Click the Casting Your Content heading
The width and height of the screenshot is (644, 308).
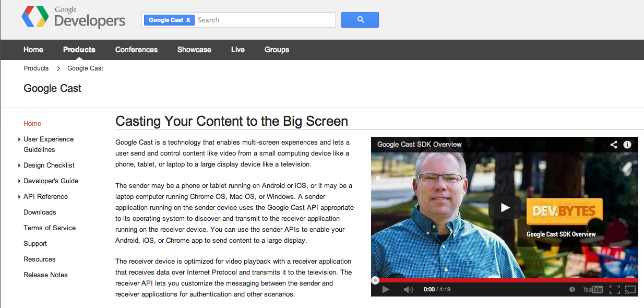coord(232,121)
